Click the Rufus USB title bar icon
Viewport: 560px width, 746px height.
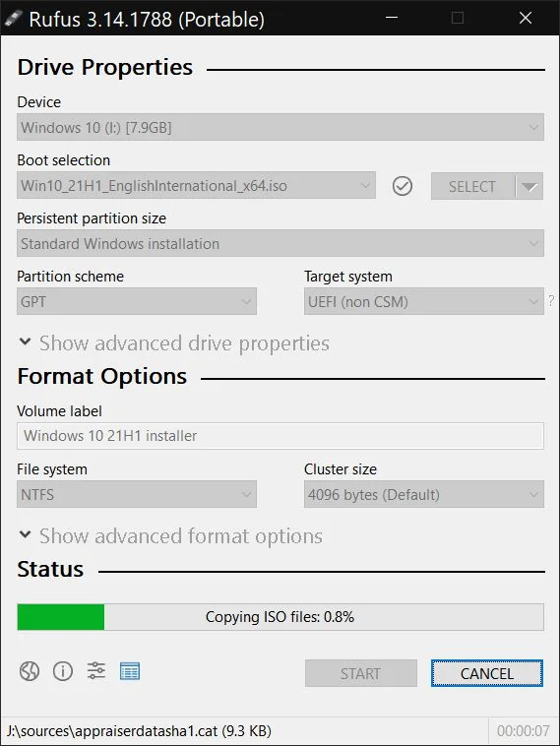click(x=13, y=19)
